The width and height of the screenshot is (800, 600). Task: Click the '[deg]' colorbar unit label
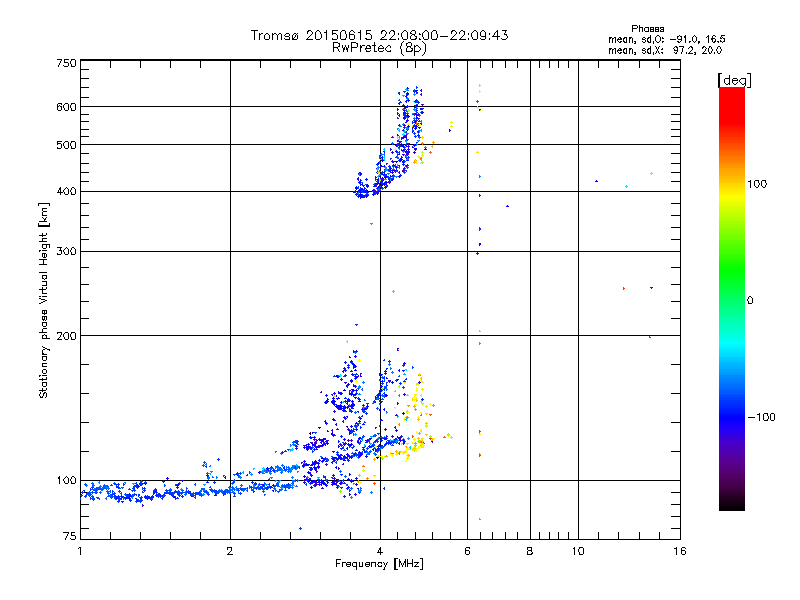click(734, 80)
